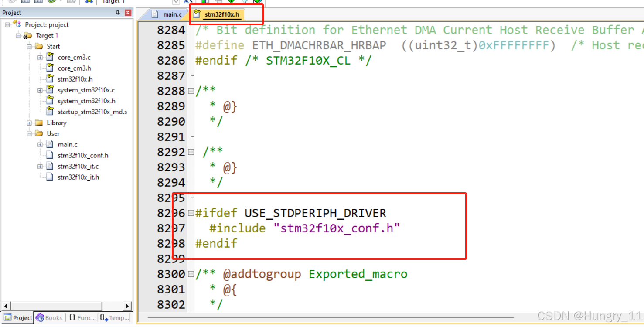Pin the Project panel with the pushpin icon
The height and width of the screenshot is (327, 644).
[x=118, y=13]
